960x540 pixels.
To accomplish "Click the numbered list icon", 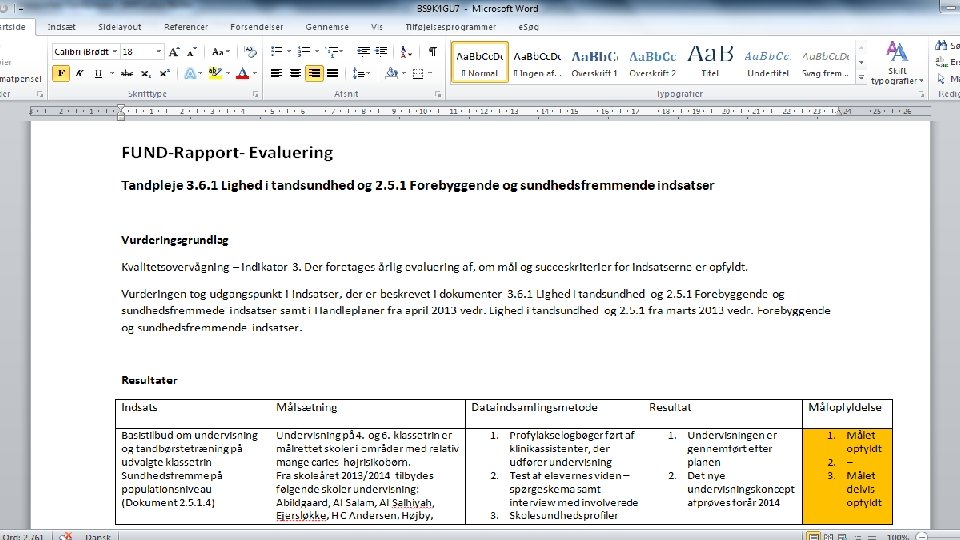I will (303, 51).
